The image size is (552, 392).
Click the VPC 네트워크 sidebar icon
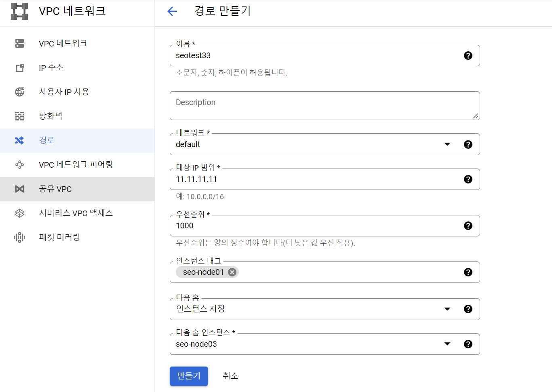(x=19, y=43)
